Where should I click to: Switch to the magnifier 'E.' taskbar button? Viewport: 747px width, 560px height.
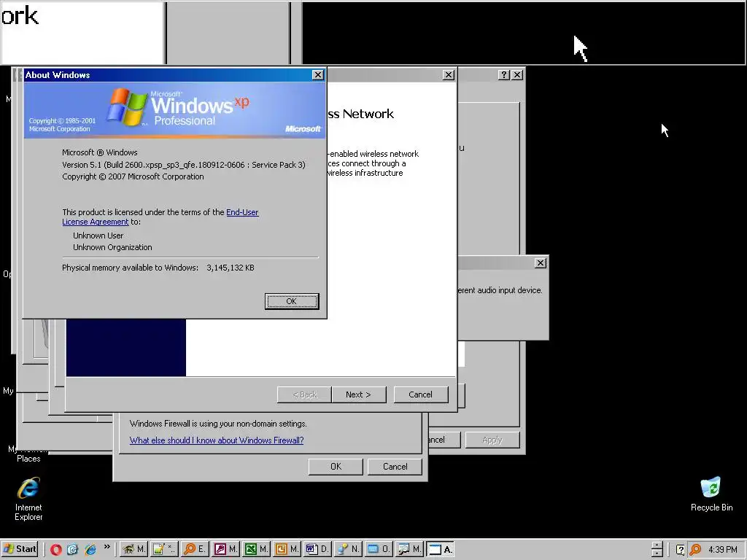[x=194, y=549]
